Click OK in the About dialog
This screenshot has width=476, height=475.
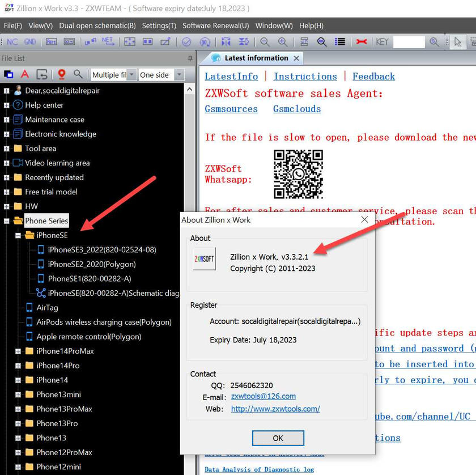278,438
